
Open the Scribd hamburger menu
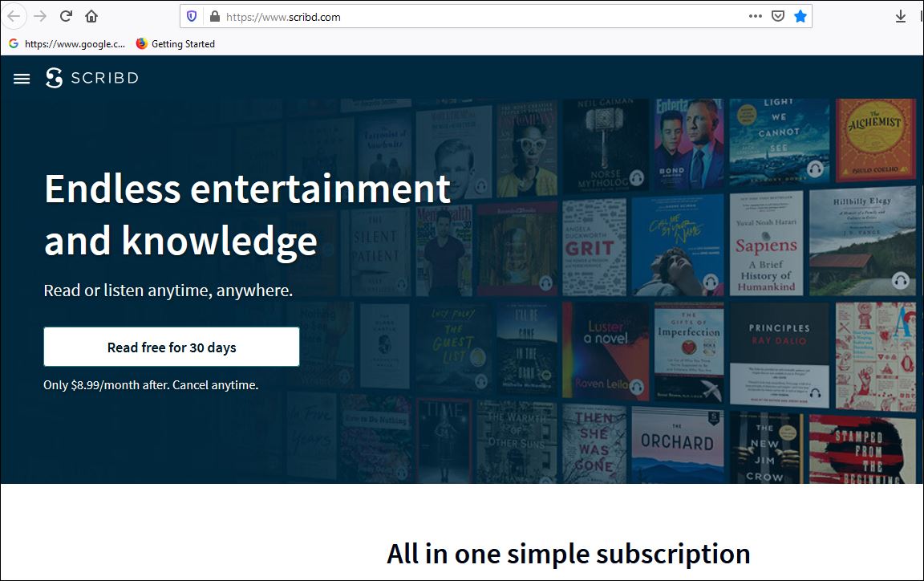click(x=22, y=78)
